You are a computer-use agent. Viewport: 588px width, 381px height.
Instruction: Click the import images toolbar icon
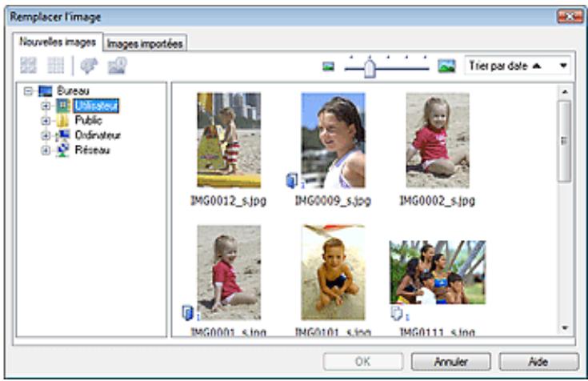[x=90, y=66]
